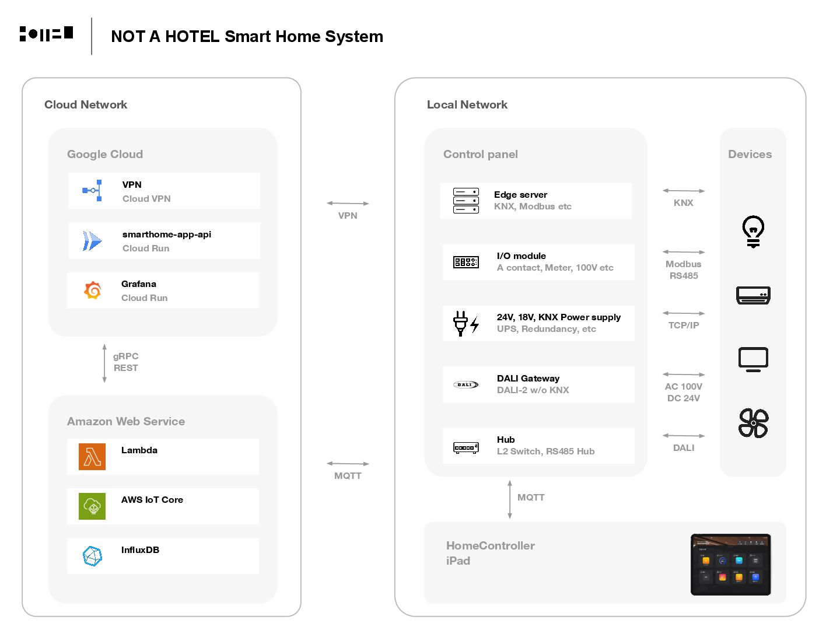
Task: Select the arrow above the DALI protocol label
Action: click(684, 435)
